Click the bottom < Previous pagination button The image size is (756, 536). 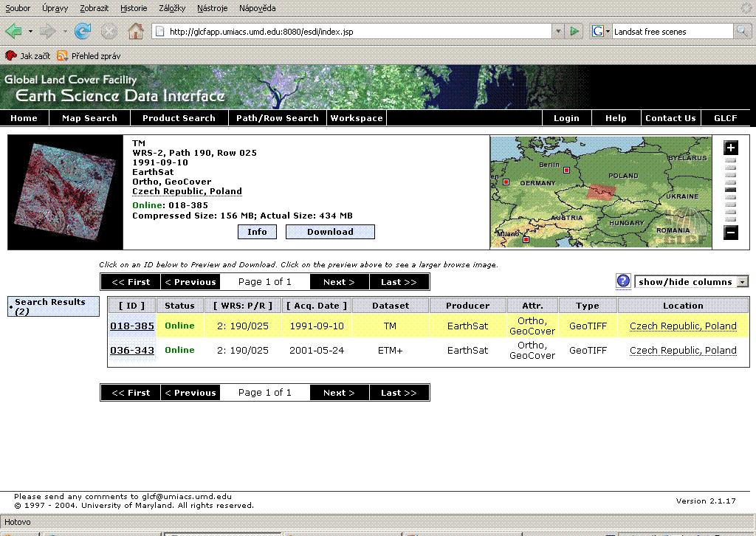(x=190, y=392)
